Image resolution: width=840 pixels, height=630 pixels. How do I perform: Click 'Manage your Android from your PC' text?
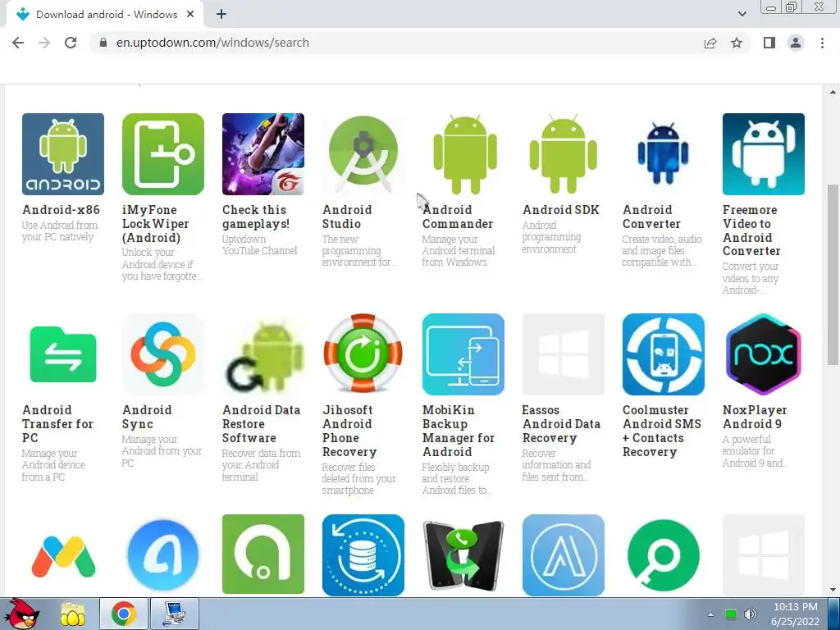point(162,451)
